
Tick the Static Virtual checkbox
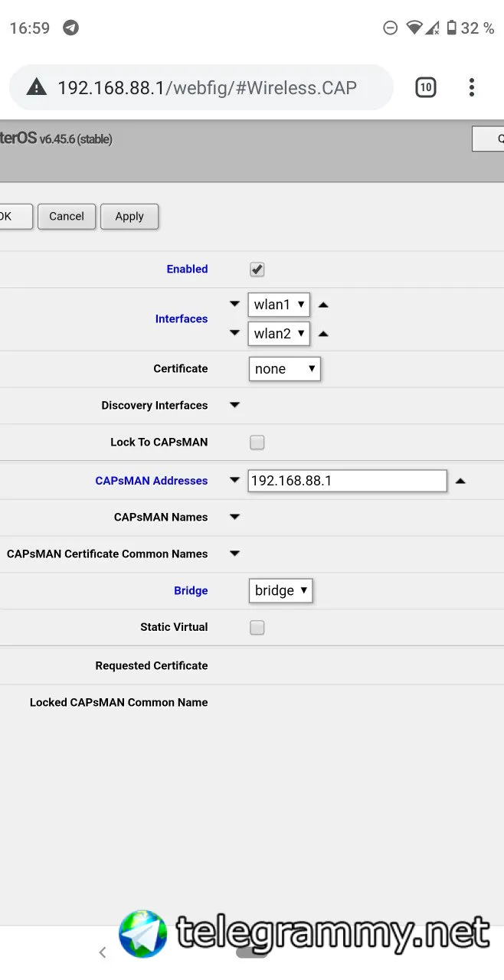tap(257, 628)
